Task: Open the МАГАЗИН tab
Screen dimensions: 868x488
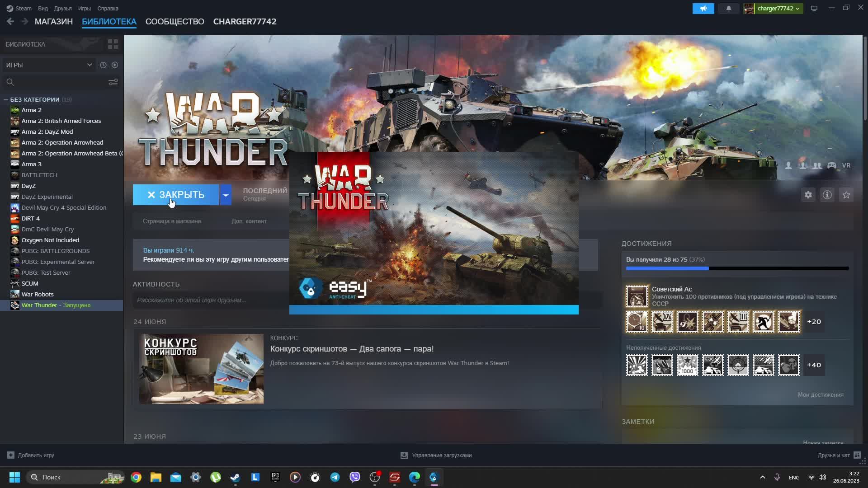Action: coord(54,22)
